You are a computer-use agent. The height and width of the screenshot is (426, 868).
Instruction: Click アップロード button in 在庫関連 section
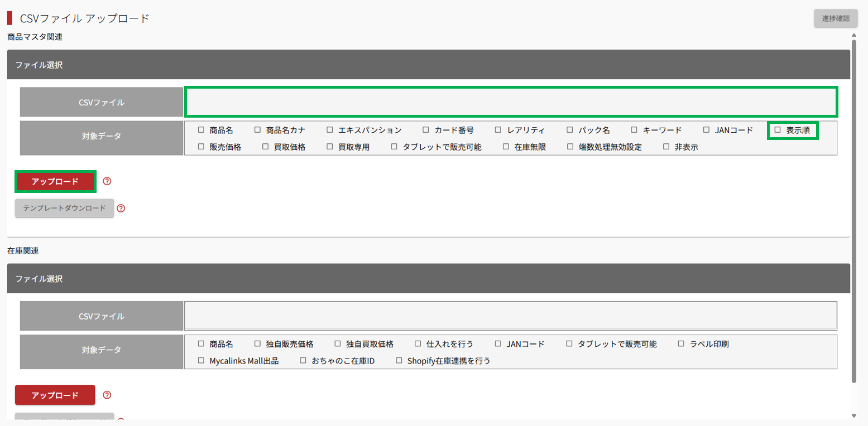(x=55, y=395)
